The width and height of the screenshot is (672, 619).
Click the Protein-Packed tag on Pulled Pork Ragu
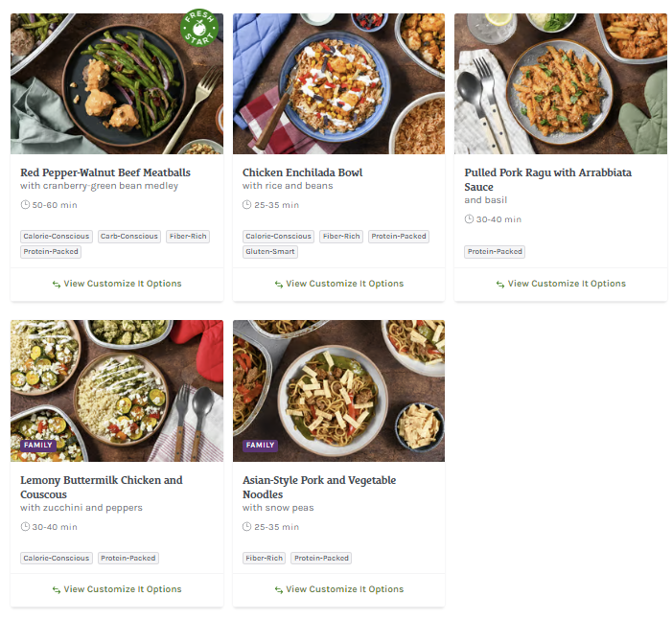[495, 252]
